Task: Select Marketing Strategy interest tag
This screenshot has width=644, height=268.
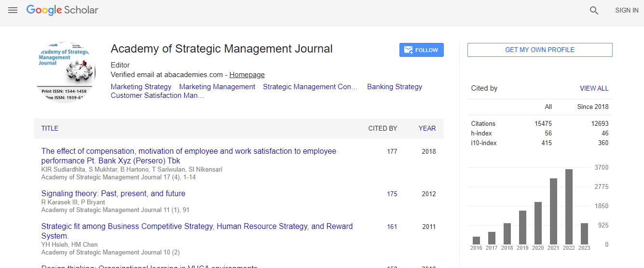Action: point(141,87)
